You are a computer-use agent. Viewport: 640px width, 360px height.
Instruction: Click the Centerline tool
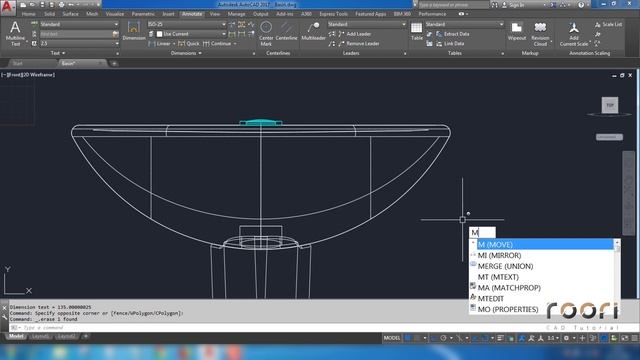[287, 31]
